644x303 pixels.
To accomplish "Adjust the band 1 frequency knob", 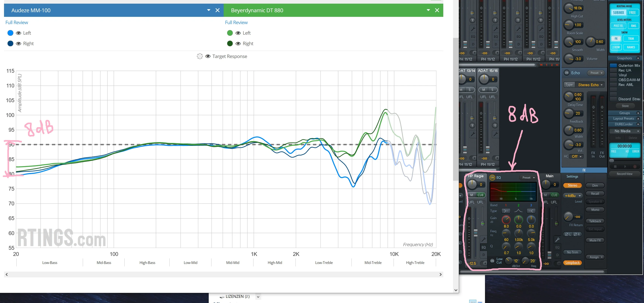I will click(x=506, y=233).
